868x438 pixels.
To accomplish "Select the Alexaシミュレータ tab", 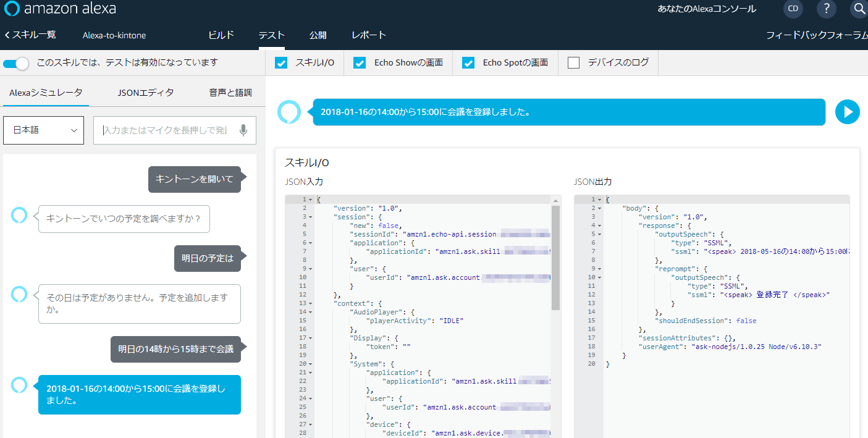I will tap(46, 93).
